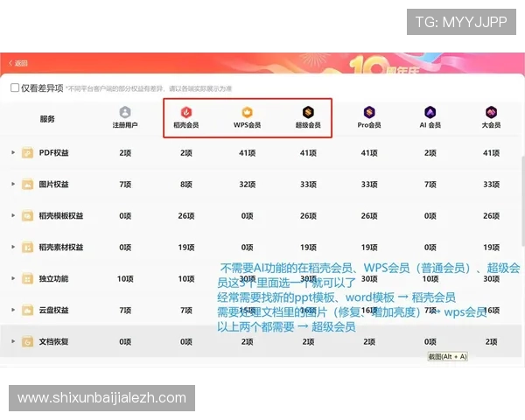Select the 超级会员 column label

click(308, 125)
